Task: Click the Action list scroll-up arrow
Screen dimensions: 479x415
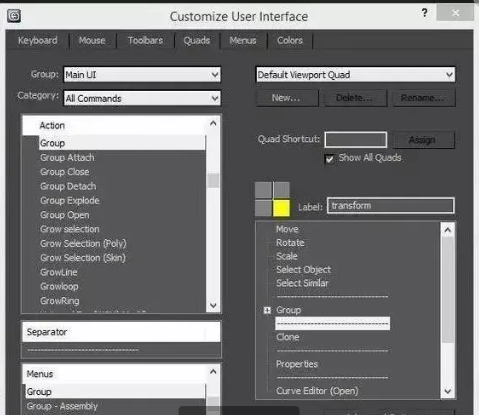Action: tap(213, 124)
